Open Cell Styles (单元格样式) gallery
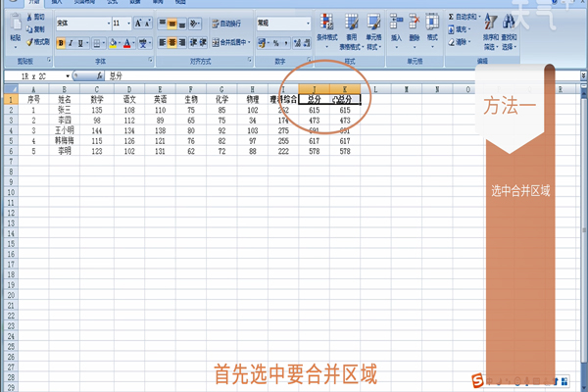The image size is (588, 392). click(374, 31)
